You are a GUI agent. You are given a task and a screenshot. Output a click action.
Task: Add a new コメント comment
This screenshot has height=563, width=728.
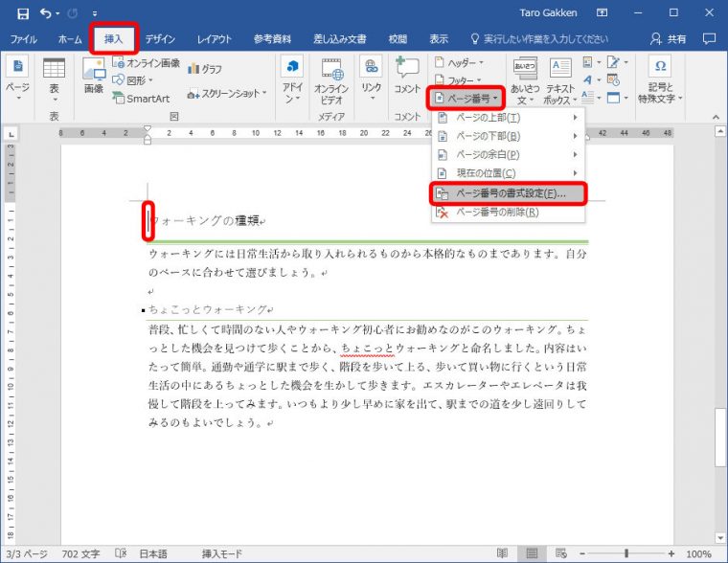click(407, 76)
